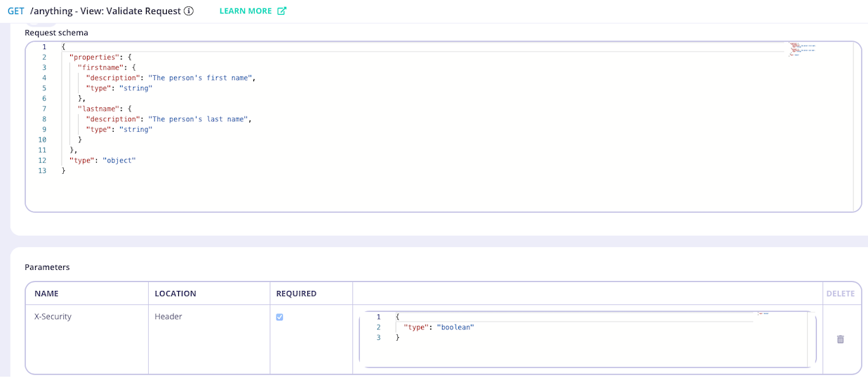
Task: Click the REQUIRED column header
Action: [x=296, y=294]
